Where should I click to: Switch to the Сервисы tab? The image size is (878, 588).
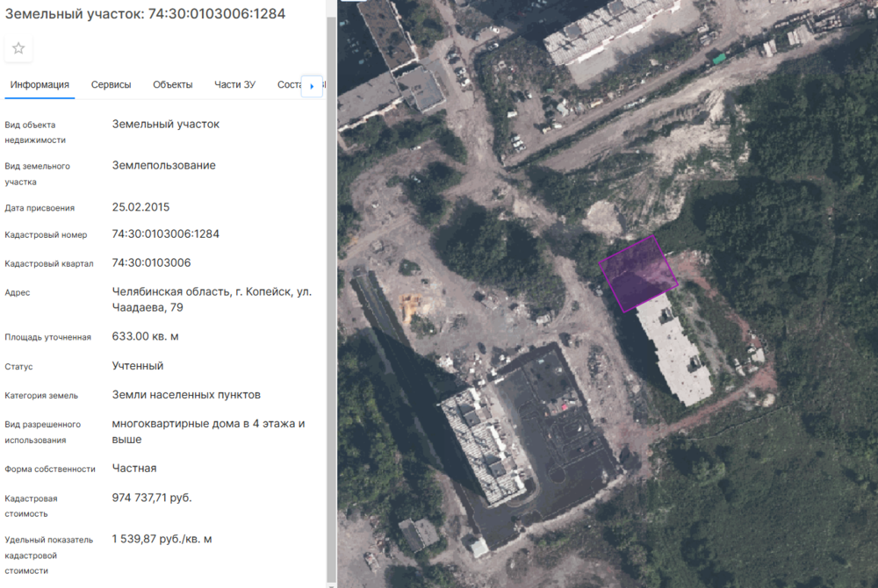(111, 85)
